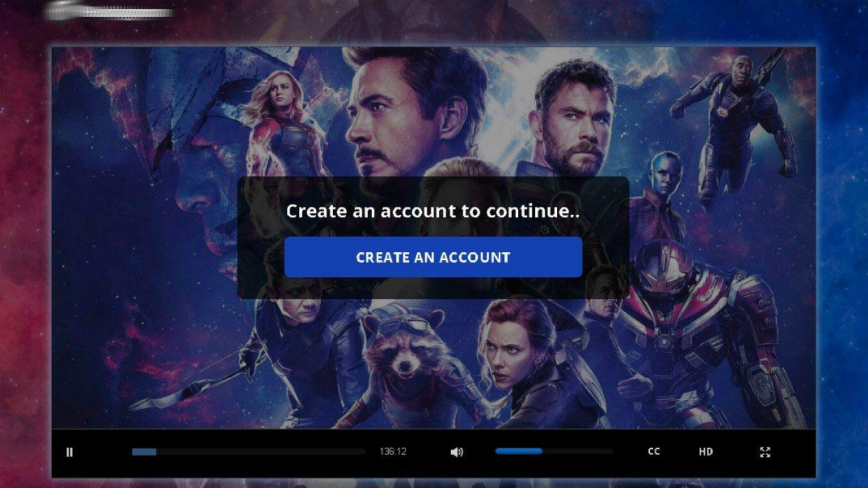Adjust the volume slider level
This screenshot has width=868, height=488.
(554, 452)
